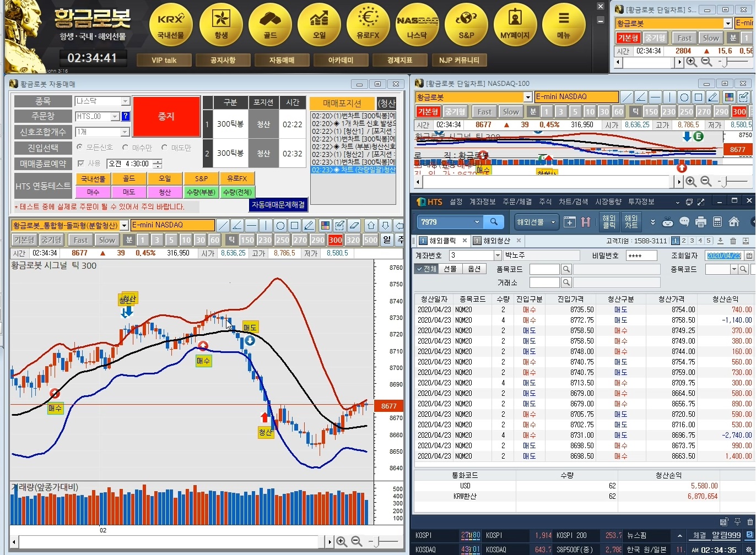Viewport: 756px width, 555px height.
Task: Open the 오일 oil market button
Action: [x=319, y=25]
